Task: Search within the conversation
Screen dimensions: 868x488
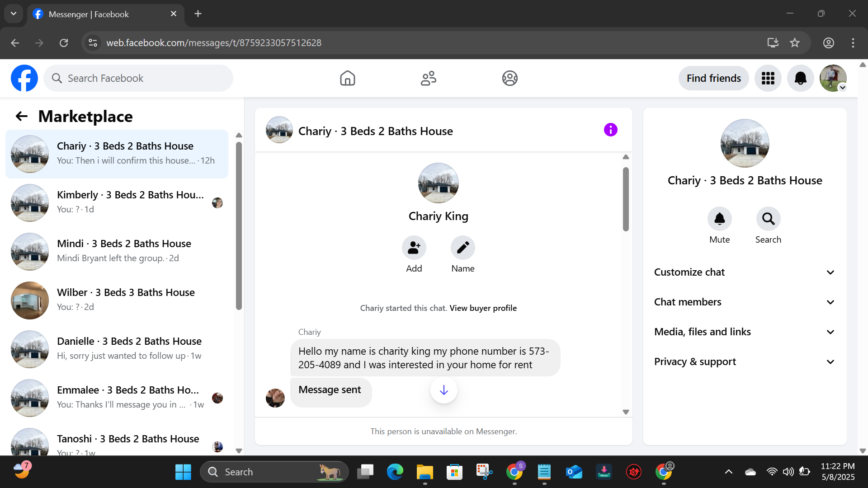Action: click(769, 219)
